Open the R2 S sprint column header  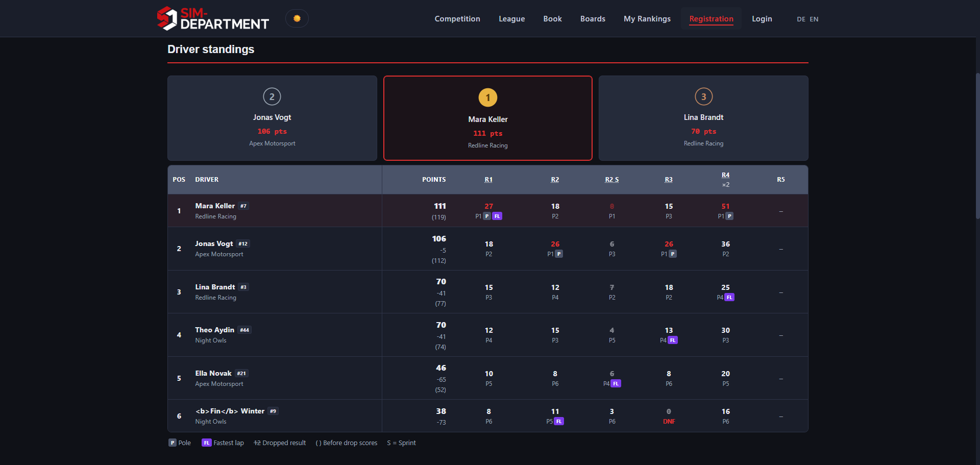611,180
